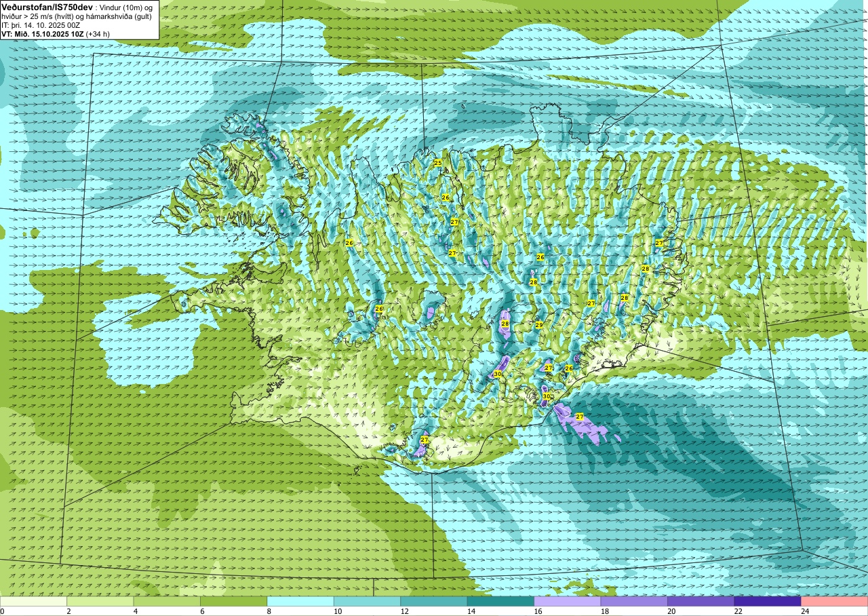Screen dimensions: 868x616
Task: Click the 8–10 m/s pale cyan legend swatch
Action: click(300, 601)
